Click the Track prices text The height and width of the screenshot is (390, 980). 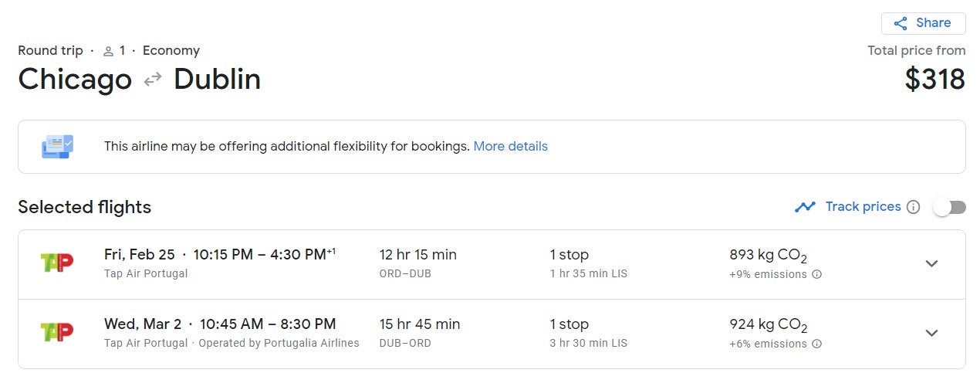tap(863, 207)
